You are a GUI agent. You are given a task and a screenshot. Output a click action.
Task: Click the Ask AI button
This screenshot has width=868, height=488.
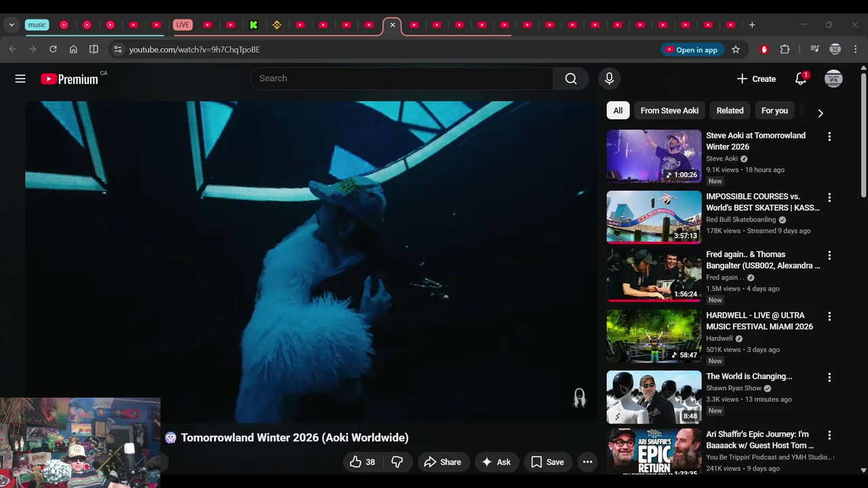click(x=496, y=462)
